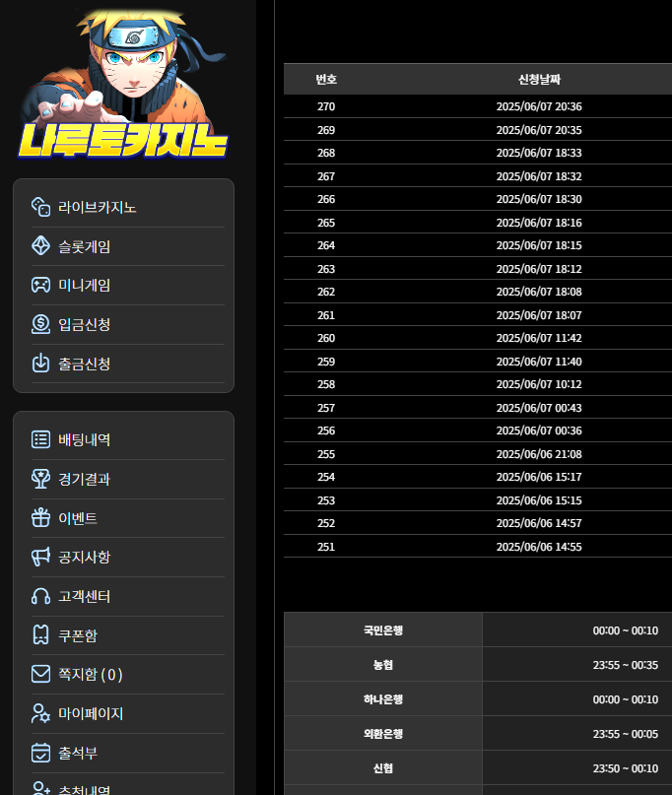Select the row dated 2025/06/07 11:42

(x=478, y=338)
